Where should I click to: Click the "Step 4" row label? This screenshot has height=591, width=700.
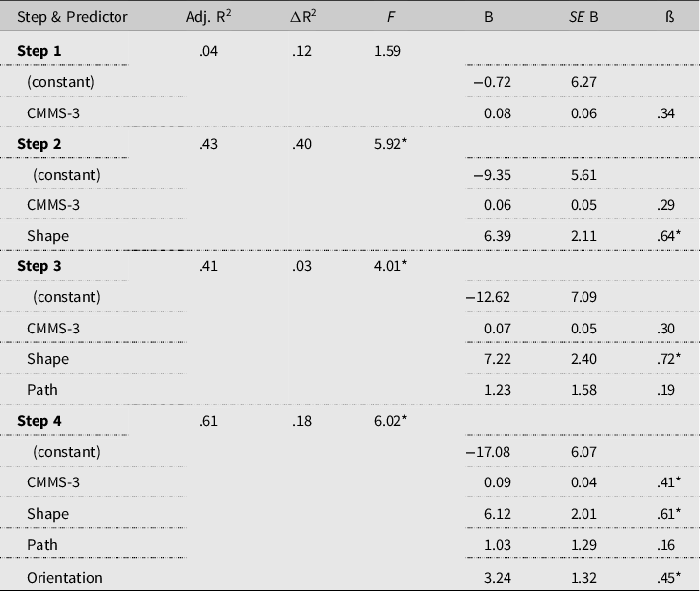coord(39,420)
